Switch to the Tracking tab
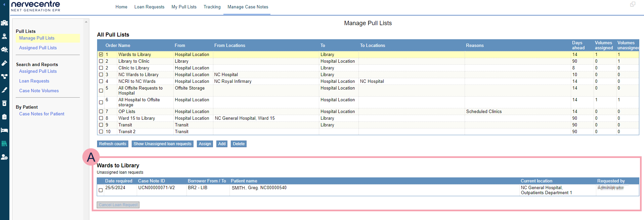The width and height of the screenshot is (644, 220). click(212, 7)
